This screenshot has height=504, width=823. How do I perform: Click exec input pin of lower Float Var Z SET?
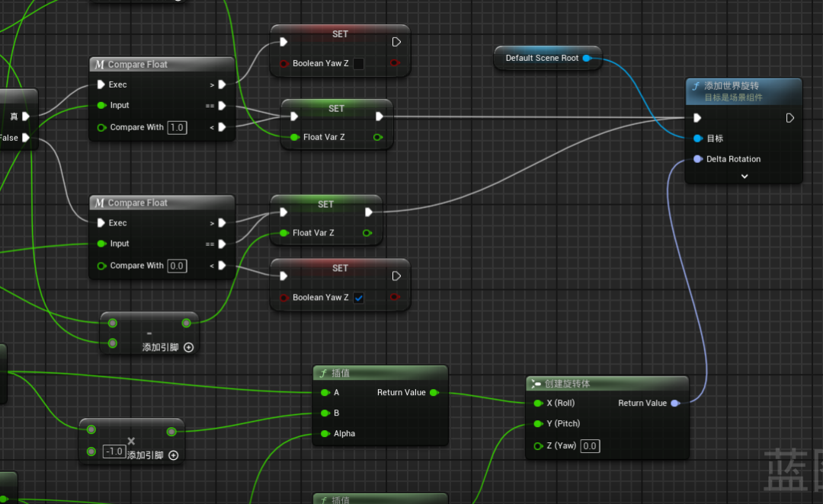[x=283, y=212]
